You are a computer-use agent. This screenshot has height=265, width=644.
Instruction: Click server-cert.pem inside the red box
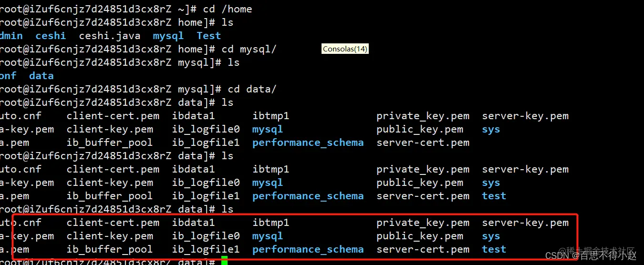[423, 249]
